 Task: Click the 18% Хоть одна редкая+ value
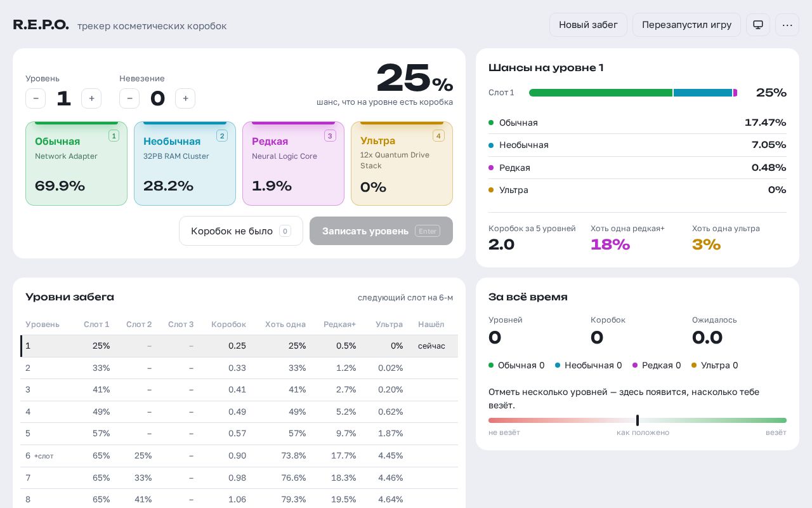pos(610,244)
